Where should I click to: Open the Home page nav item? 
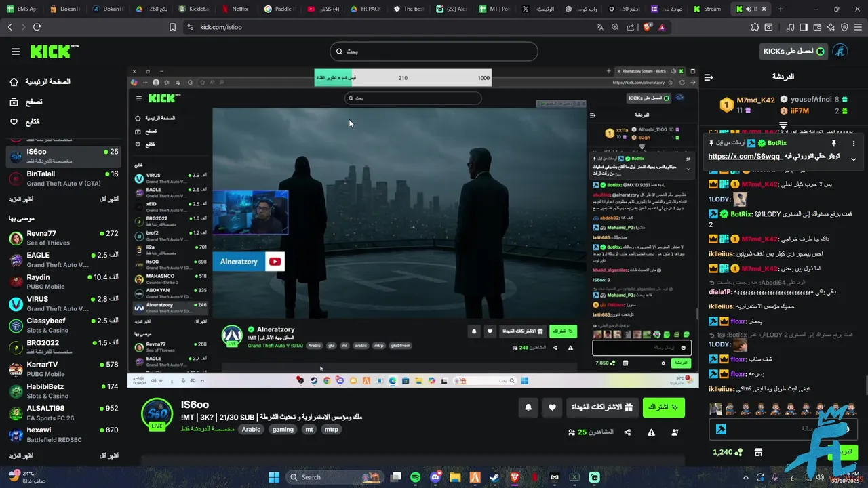click(x=39, y=81)
